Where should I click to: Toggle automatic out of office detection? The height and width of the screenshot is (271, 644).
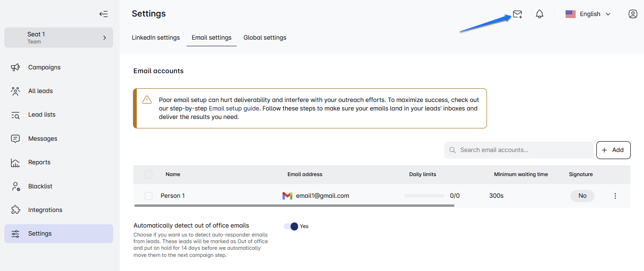(x=291, y=227)
